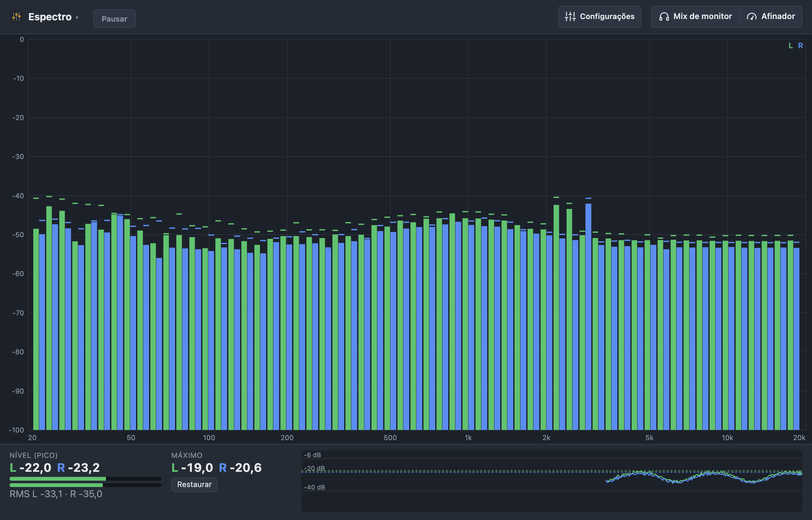The height and width of the screenshot is (520, 812).
Task: Click the sliders icon in Configurações
Action: click(570, 17)
